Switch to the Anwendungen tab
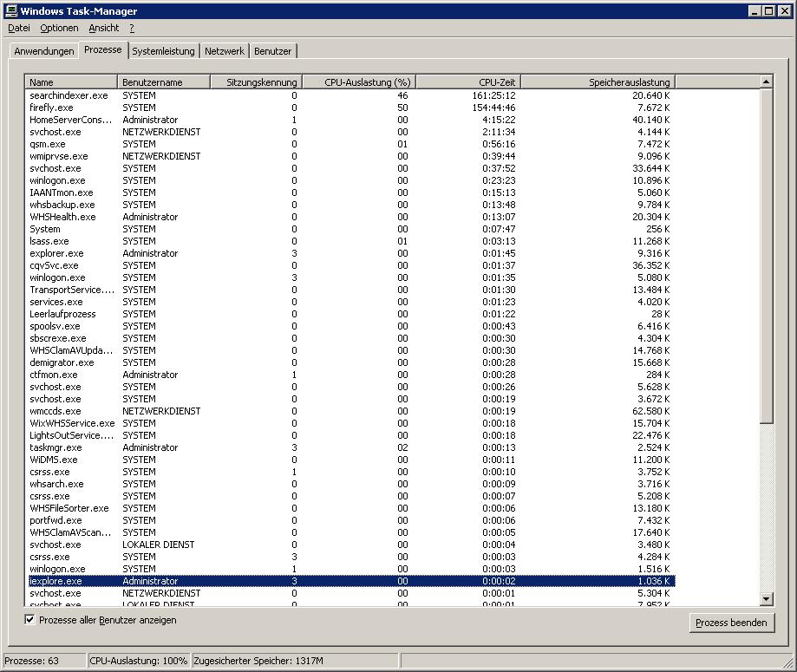Screen dimensions: 797x672 click(x=44, y=51)
